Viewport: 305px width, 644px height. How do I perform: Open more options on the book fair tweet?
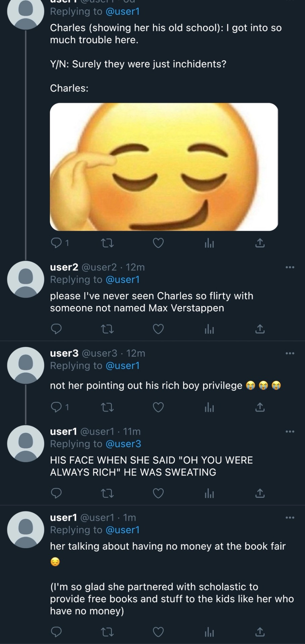click(x=290, y=518)
